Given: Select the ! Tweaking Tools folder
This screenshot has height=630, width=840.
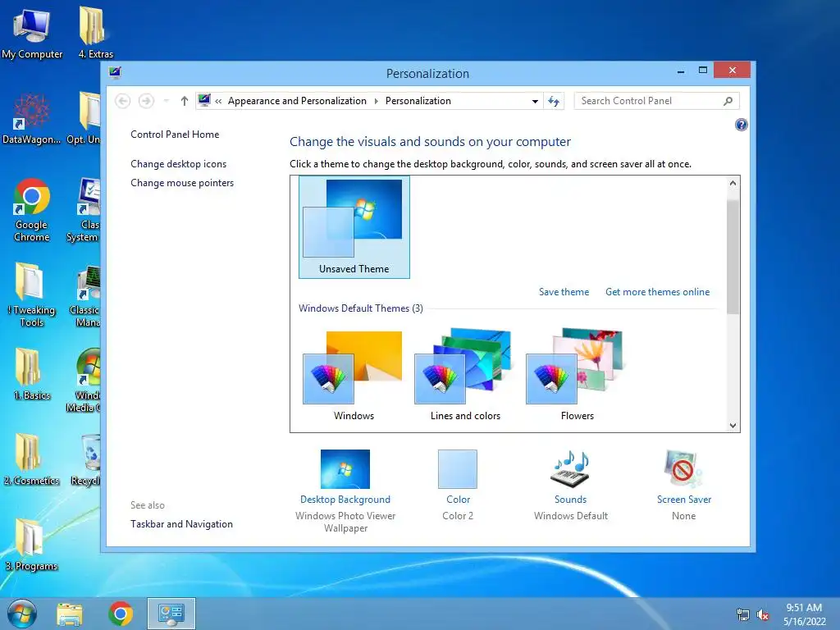Looking at the screenshot, I should pyautogui.click(x=31, y=294).
